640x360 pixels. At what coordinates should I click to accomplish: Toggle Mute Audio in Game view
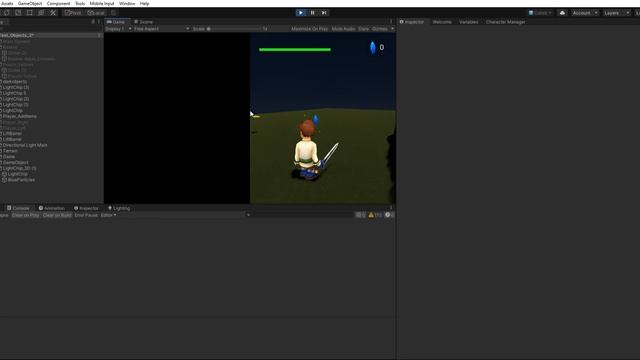pos(343,29)
